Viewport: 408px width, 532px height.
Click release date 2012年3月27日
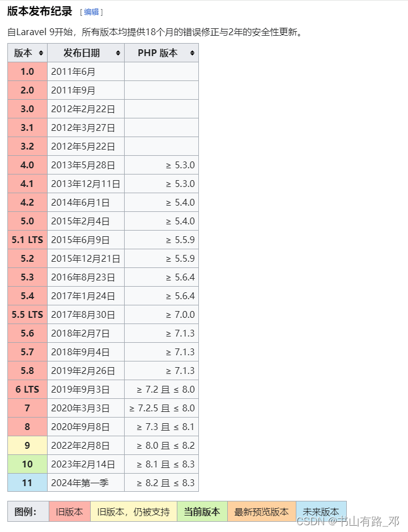click(x=83, y=127)
